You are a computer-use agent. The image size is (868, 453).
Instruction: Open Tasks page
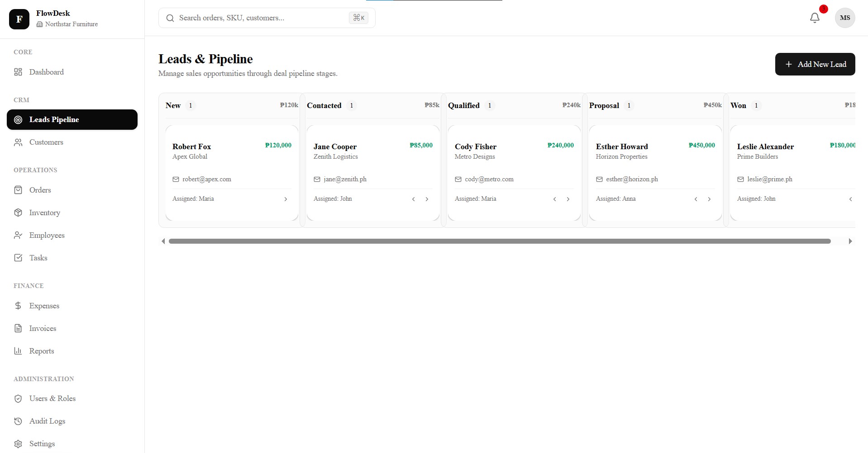coord(72,258)
